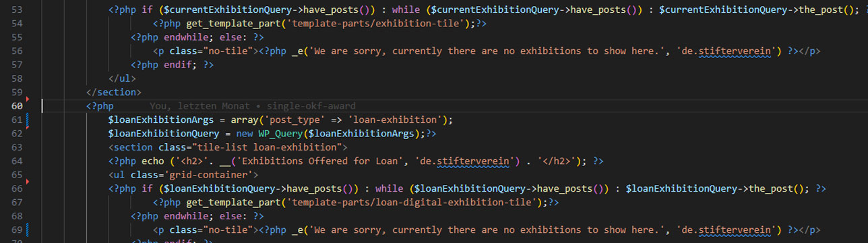Click line number 59 in the gutter

(18, 92)
